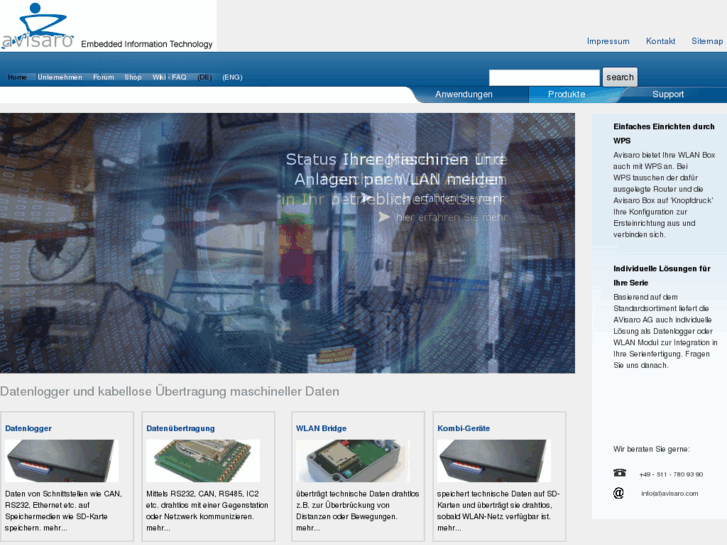The width and height of the screenshot is (727, 545).
Task: Click 'mehr...' under Kombi-Geräte description
Action: coord(449,528)
